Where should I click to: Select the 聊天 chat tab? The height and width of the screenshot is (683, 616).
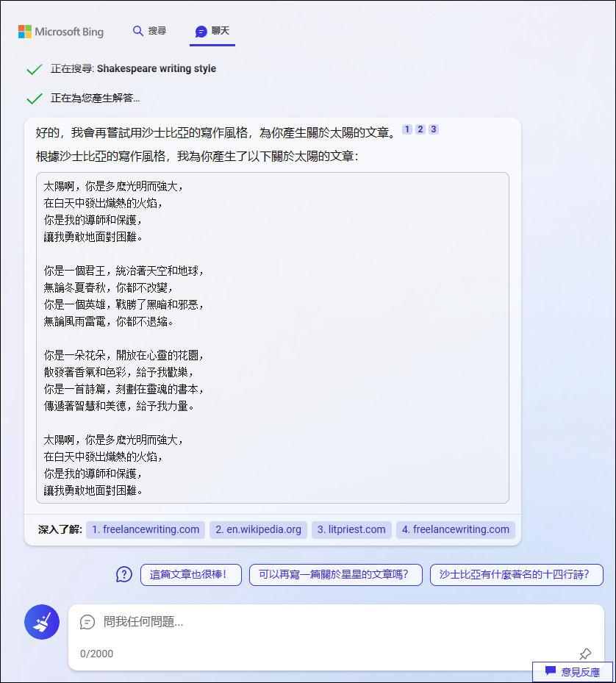point(212,31)
